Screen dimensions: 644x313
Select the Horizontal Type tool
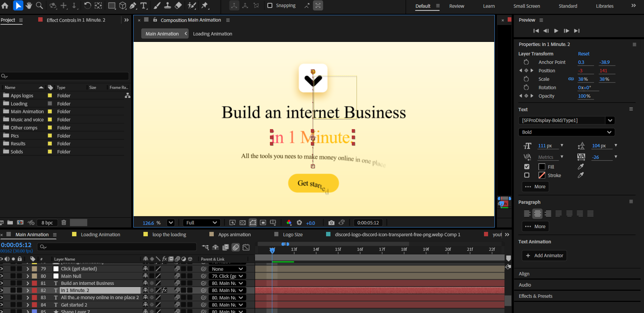point(144,5)
